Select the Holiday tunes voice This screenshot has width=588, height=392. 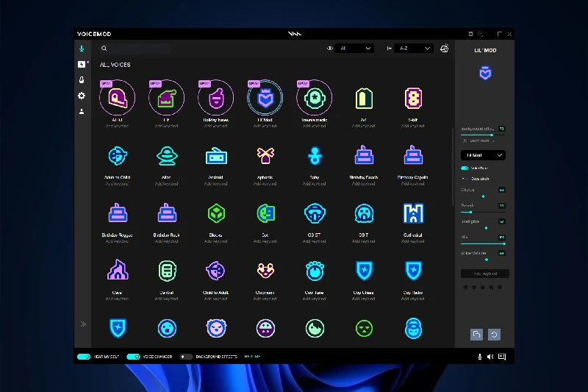215,98
